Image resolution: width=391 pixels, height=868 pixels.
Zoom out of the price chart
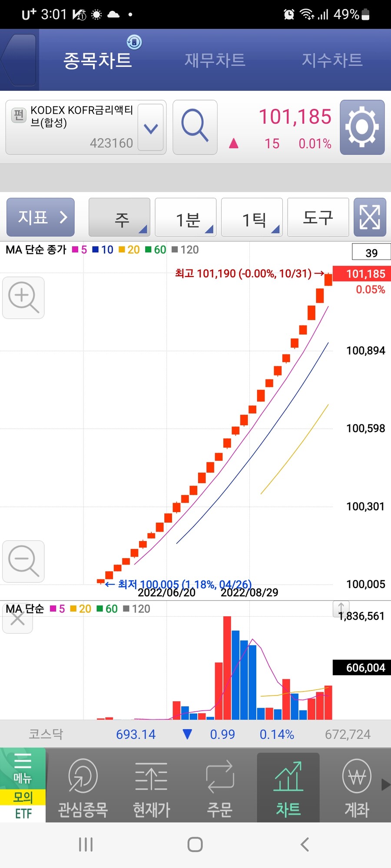tap(23, 561)
